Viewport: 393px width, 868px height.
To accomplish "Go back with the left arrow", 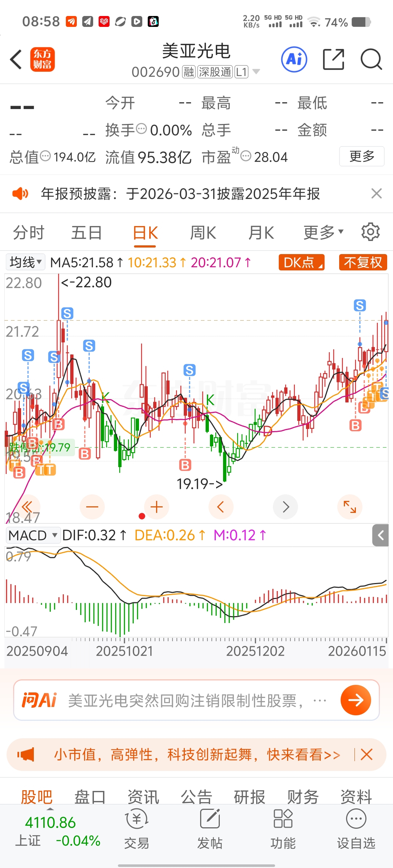I will (16, 59).
